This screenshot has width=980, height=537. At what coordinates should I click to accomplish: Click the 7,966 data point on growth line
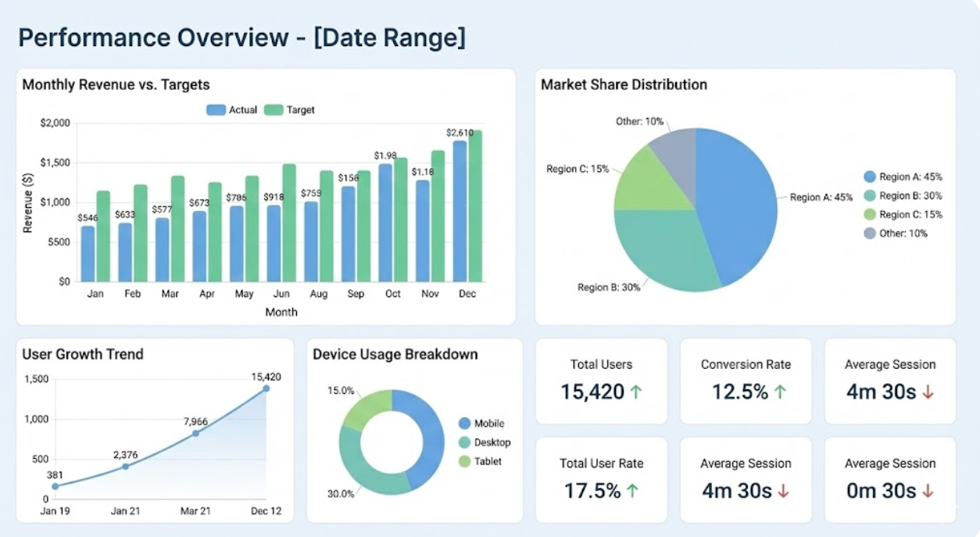click(x=195, y=433)
